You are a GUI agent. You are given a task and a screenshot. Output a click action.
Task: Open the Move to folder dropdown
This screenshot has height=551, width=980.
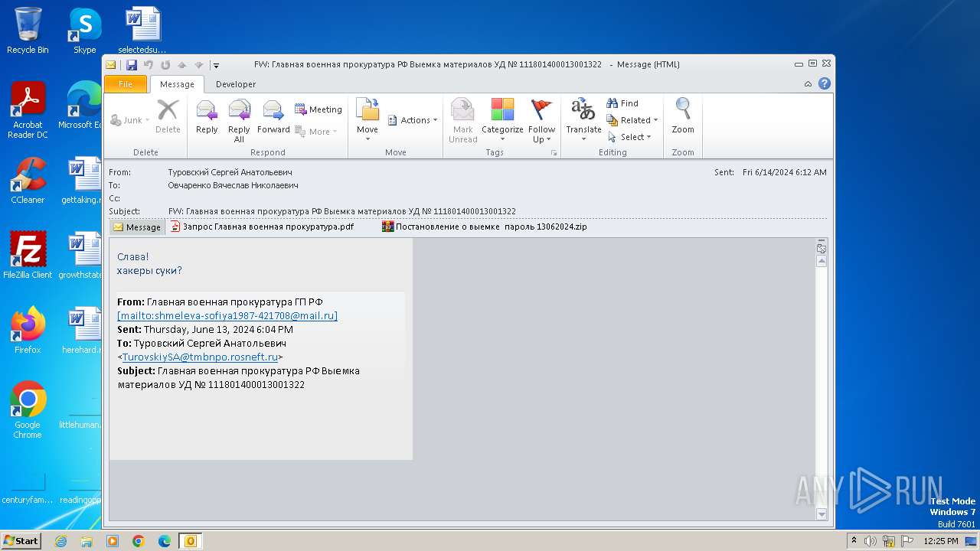(x=367, y=121)
